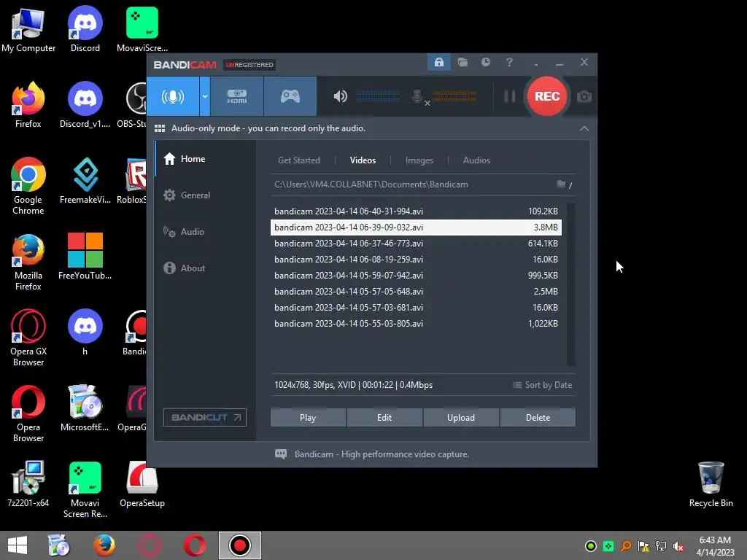The width and height of the screenshot is (747, 560).
Task: Collapse the panel with chevron arrow
Action: (584, 128)
